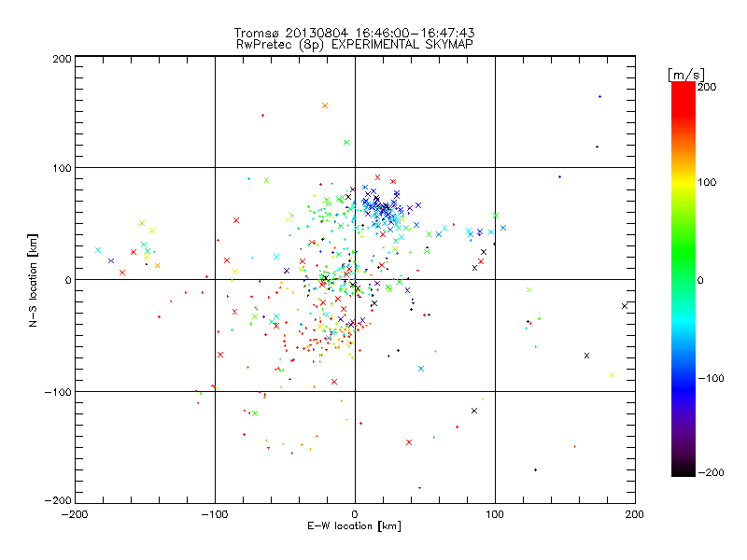Click the isolated red X marker in the lower-right quadrant
Viewport: 747px width, 560px height.
409,442
